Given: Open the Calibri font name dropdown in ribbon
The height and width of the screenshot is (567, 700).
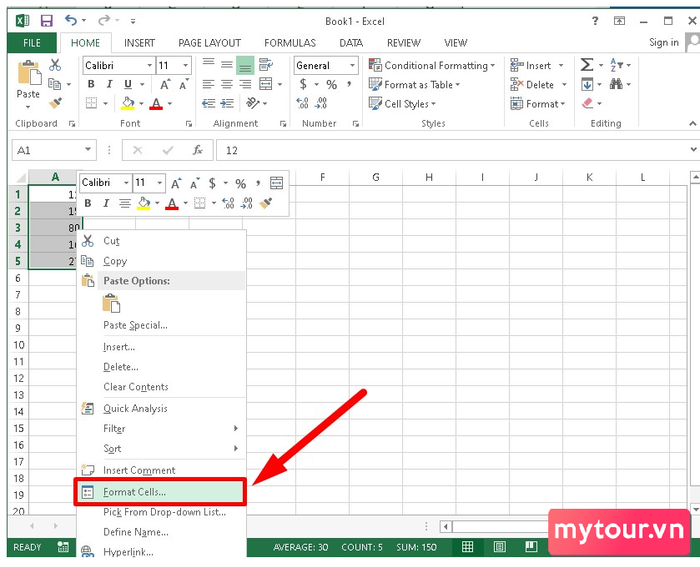Looking at the screenshot, I should coord(150,66).
